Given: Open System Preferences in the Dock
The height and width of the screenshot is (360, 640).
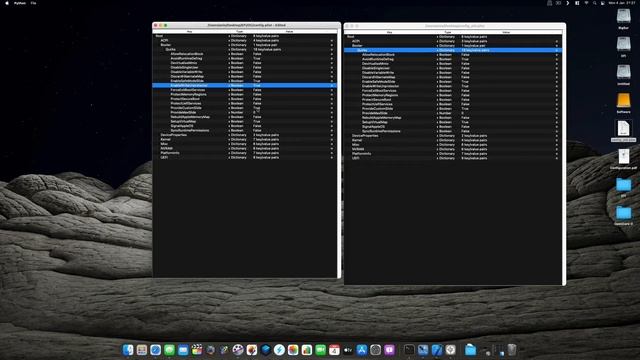Looking at the screenshot, I should (x=376, y=350).
